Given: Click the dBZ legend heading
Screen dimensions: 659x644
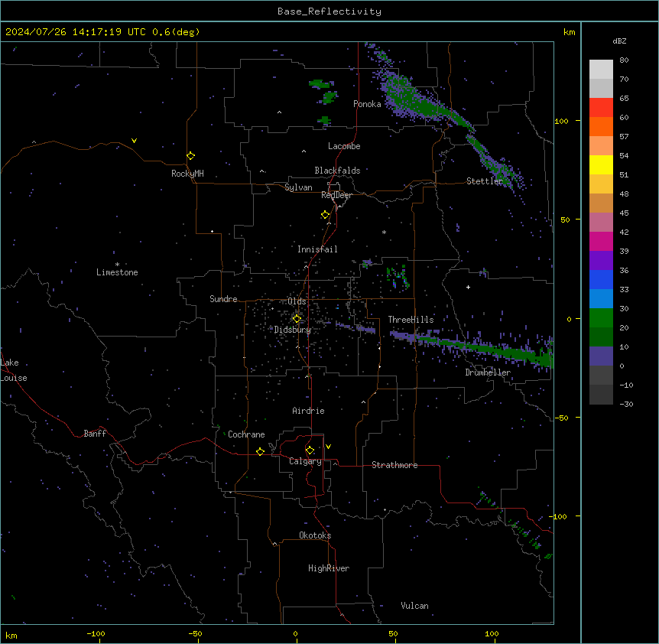Looking at the screenshot, I should coord(619,41).
